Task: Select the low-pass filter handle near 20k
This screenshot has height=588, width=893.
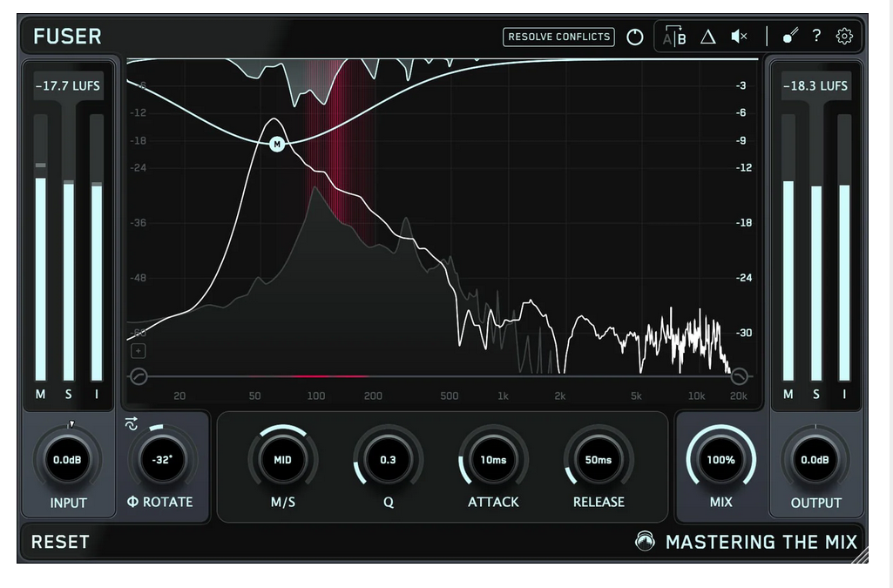Action: coord(739,376)
